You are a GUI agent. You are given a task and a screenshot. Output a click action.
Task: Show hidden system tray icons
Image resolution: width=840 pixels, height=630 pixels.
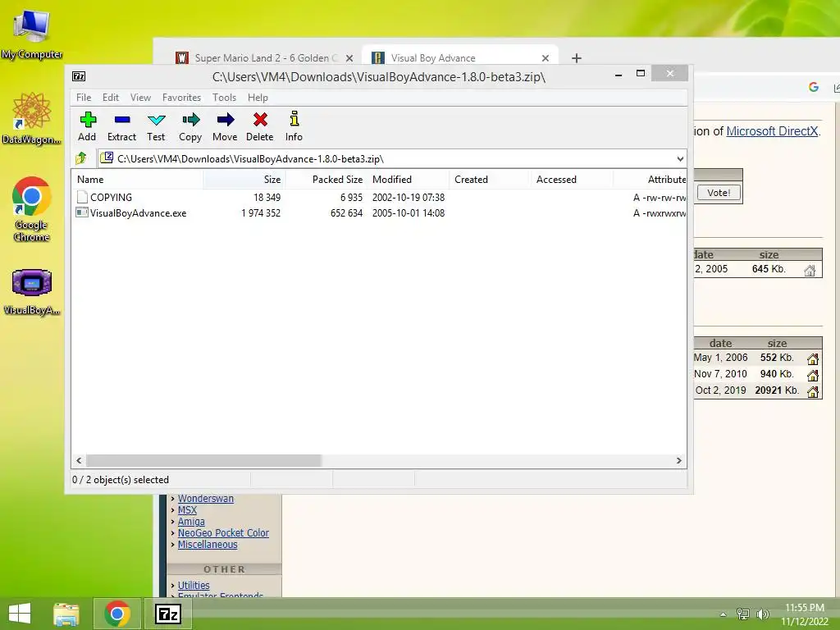coord(724,614)
